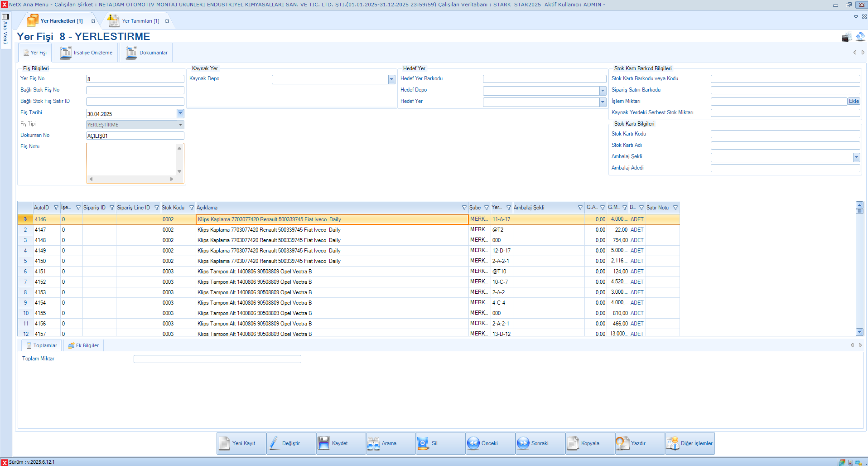Toggle filter on Açıklama column
This screenshot has width=868, height=466.
464,208
